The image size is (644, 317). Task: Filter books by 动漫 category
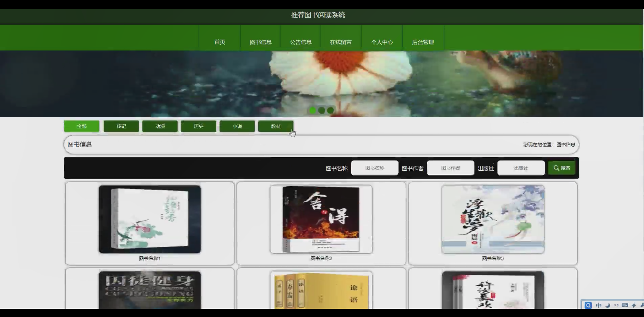click(160, 126)
